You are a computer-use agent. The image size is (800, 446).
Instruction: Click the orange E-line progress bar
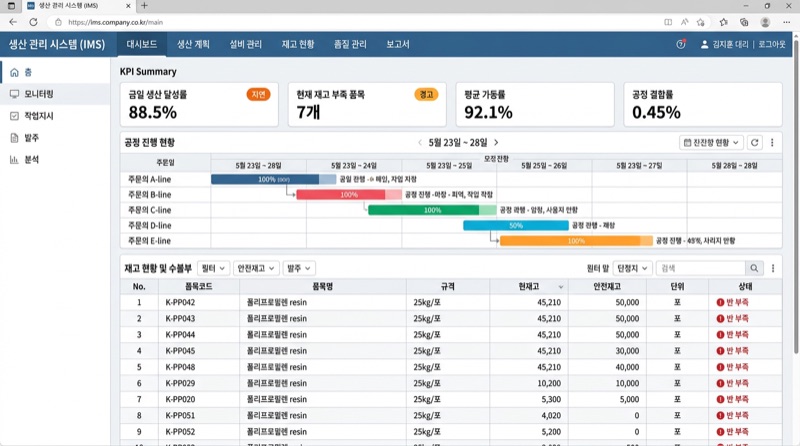coord(576,240)
